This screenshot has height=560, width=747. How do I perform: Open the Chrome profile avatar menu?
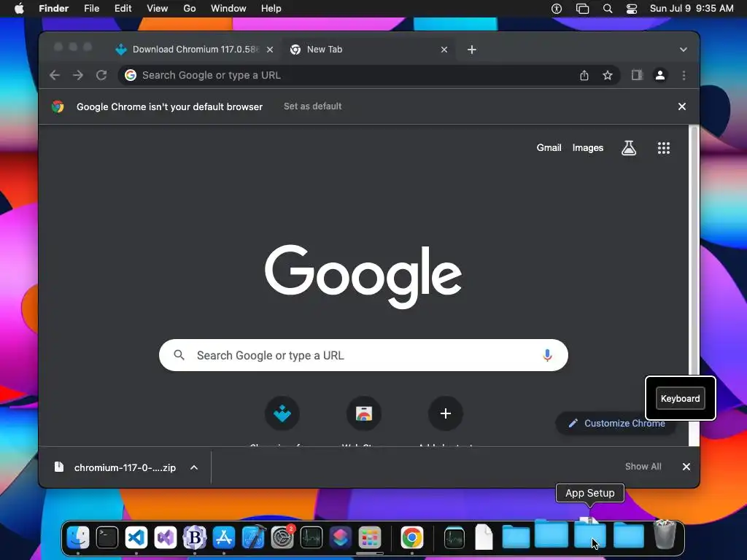click(660, 75)
